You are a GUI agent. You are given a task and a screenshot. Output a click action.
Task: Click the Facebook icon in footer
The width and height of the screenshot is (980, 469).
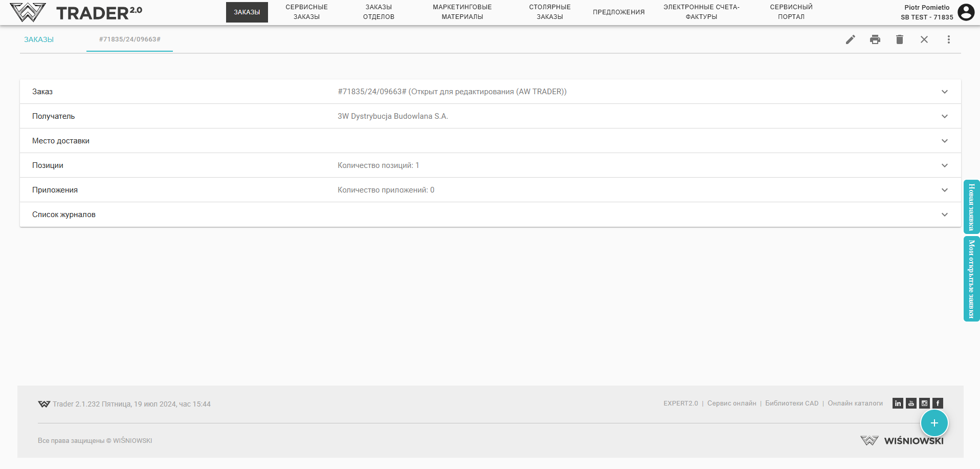938,403
